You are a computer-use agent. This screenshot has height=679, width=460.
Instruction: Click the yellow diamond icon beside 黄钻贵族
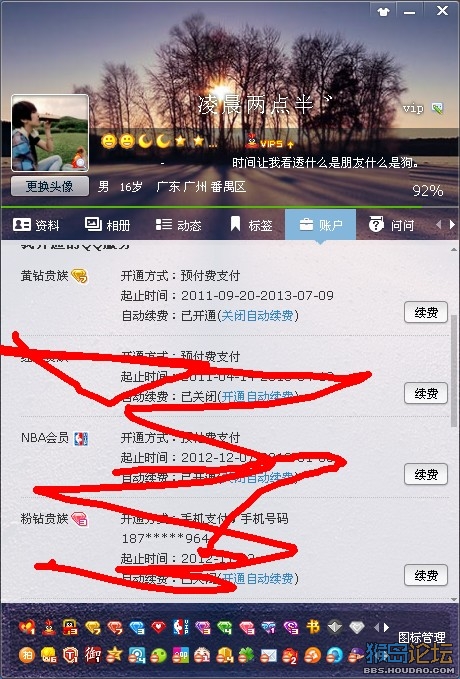coord(79,276)
